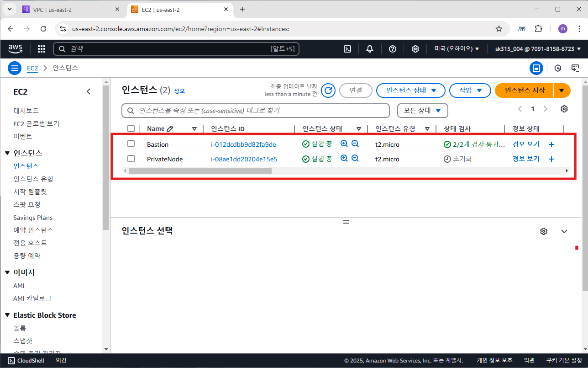
Task: Sort by instance type column arrow
Action: (427, 129)
